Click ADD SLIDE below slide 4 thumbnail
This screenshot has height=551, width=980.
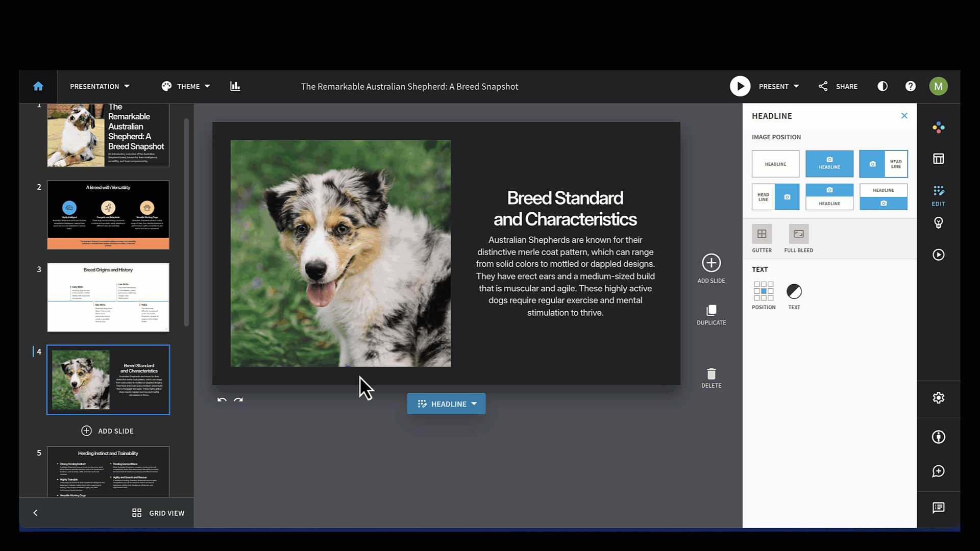point(108,431)
